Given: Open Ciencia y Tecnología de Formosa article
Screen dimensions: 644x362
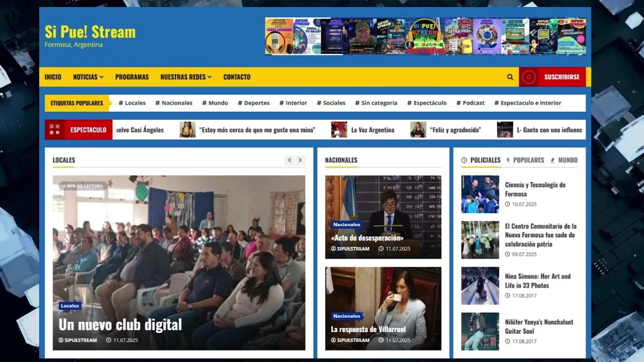Looking at the screenshot, I should coord(535,189).
